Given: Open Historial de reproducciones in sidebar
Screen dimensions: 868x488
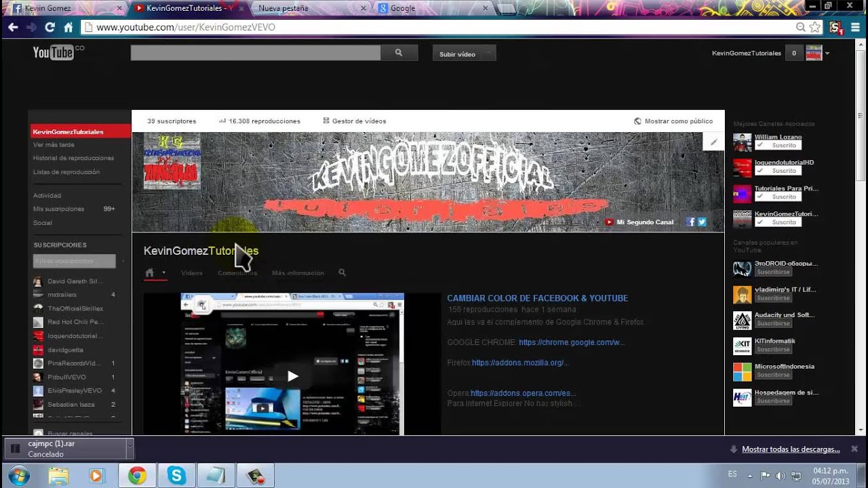Looking at the screenshot, I should click(73, 158).
